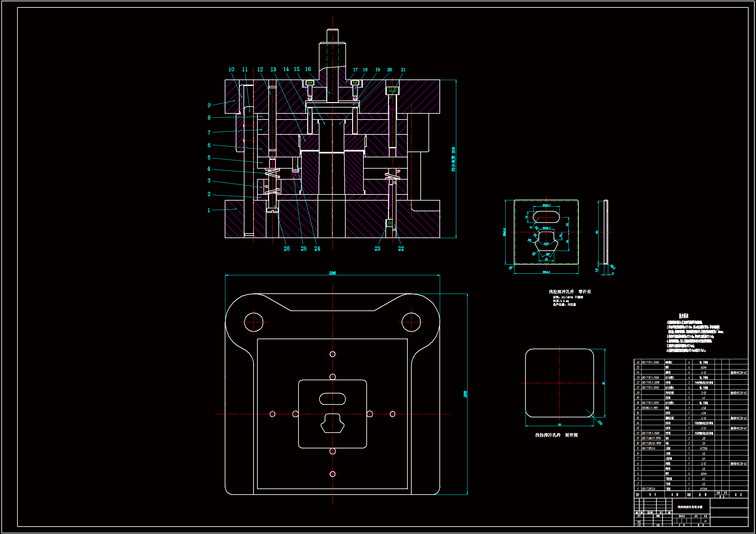Click part number label 10 in section view
The width and height of the screenshot is (756, 534).
click(x=231, y=69)
